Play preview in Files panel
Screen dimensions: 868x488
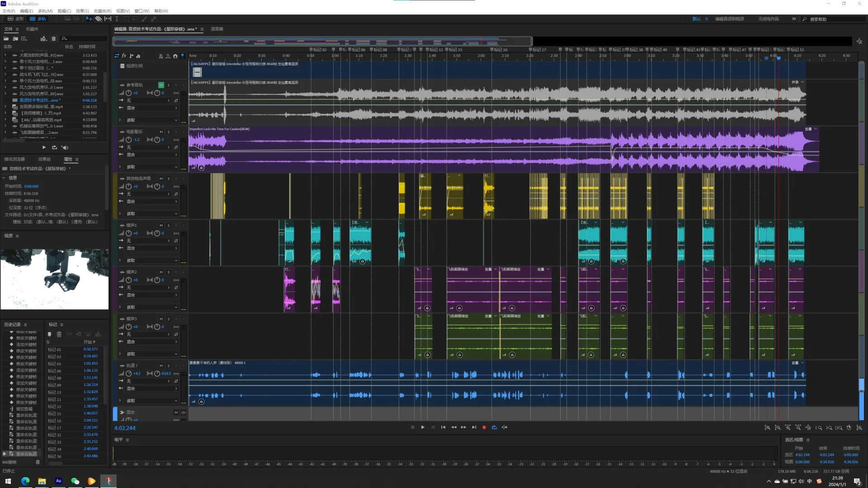coord(44,147)
